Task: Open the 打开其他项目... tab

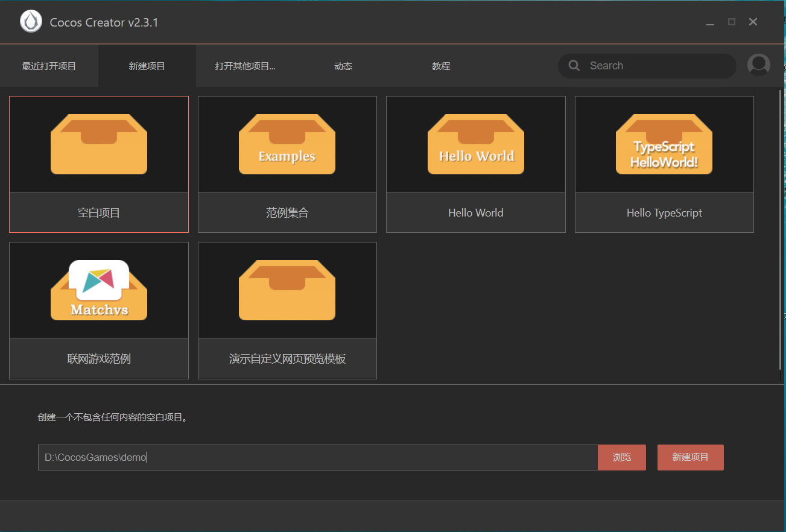Action: pos(245,66)
